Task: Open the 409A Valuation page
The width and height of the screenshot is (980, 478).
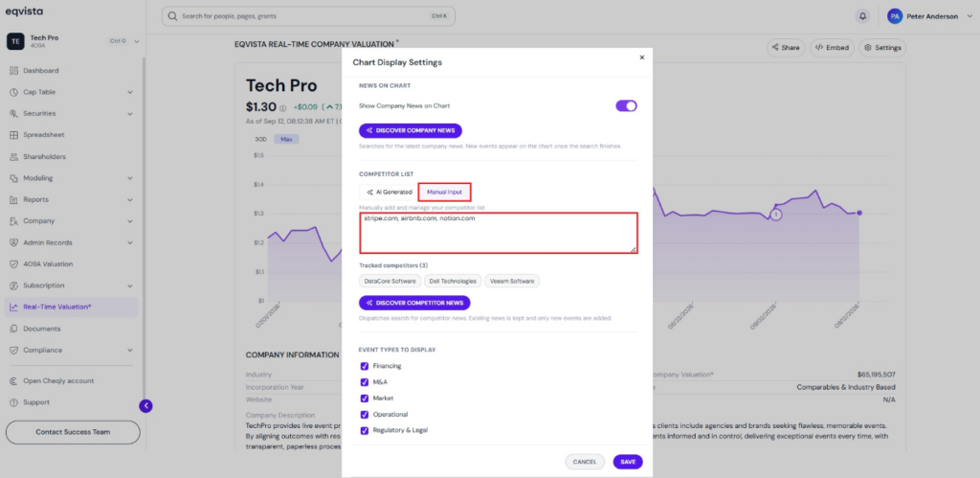Action: coord(48,264)
